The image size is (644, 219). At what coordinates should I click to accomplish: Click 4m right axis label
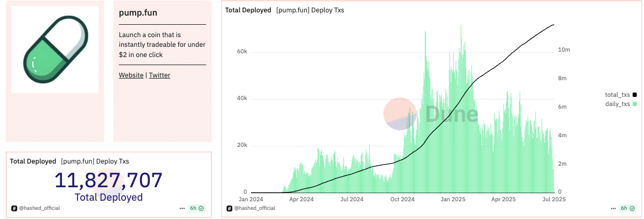pyautogui.click(x=563, y=136)
